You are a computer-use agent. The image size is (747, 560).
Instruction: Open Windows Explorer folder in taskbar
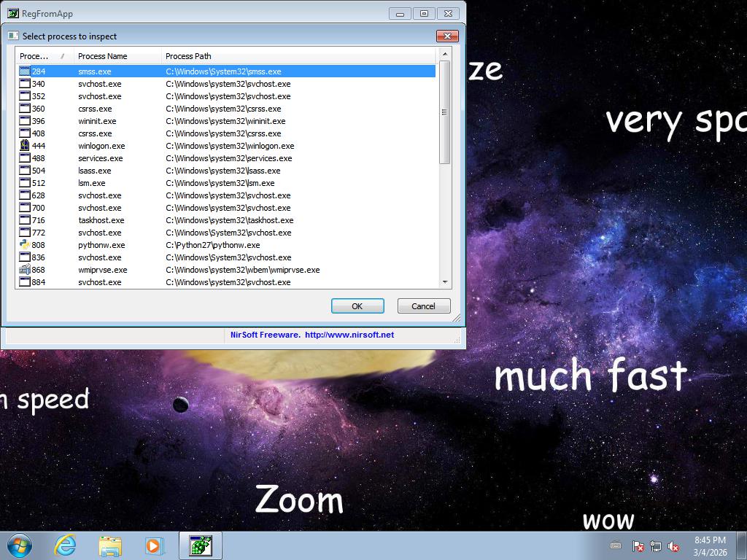110,545
